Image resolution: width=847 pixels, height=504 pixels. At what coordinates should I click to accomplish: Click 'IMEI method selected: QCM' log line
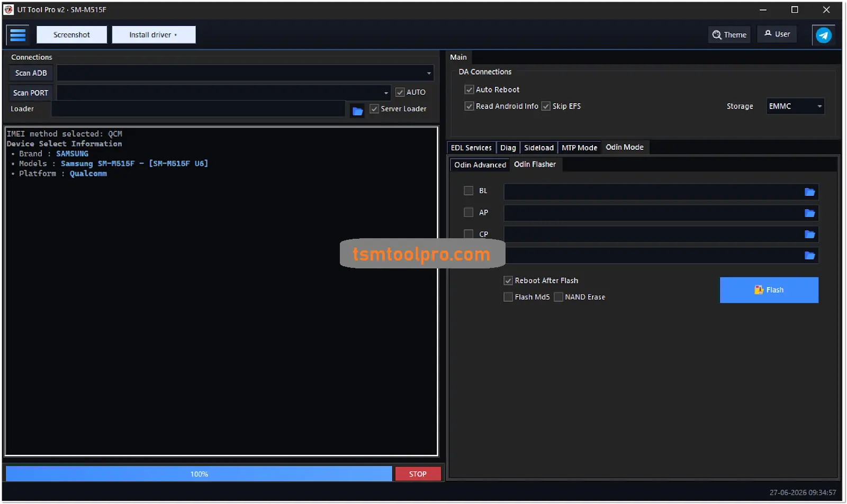[x=65, y=134]
